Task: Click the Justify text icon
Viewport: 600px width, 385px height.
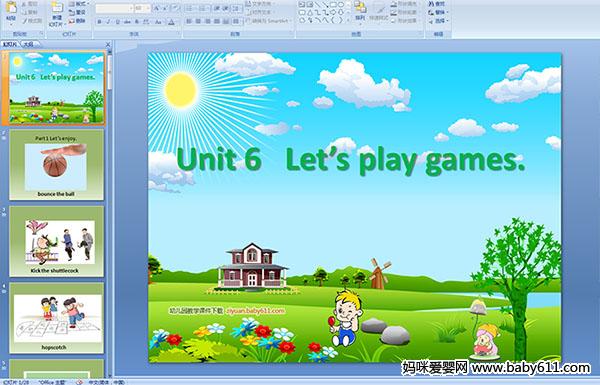Action: 217,21
